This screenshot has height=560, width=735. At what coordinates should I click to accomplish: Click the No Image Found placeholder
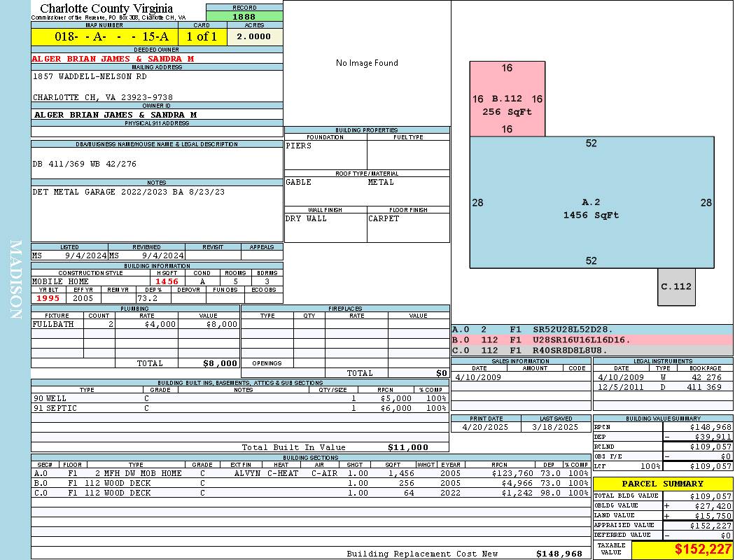point(367,63)
